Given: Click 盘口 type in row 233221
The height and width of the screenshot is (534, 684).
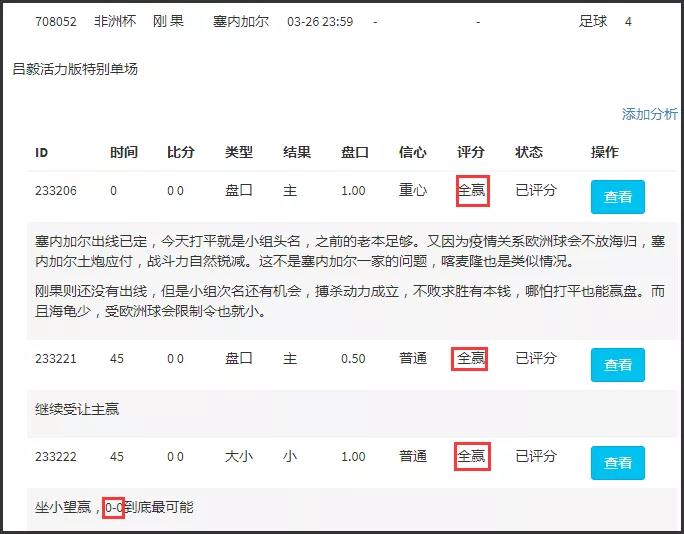Looking at the screenshot, I should coord(239,359).
